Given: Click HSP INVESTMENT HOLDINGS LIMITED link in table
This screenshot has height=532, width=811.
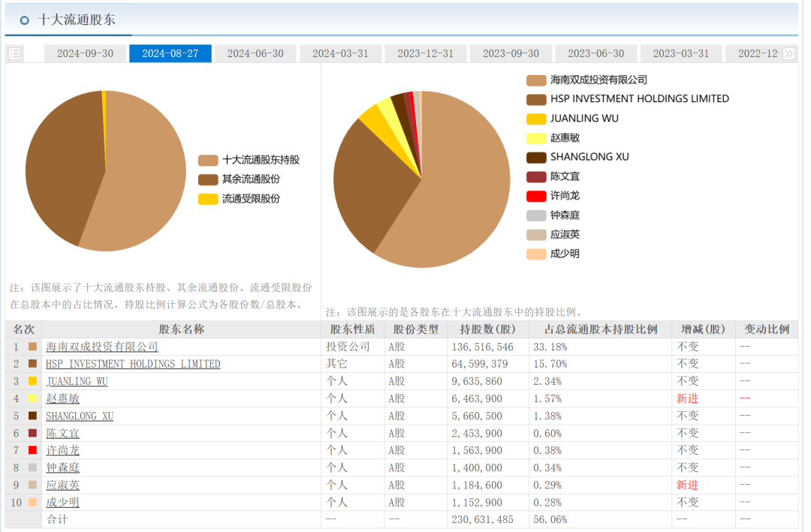Looking at the screenshot, I should 133,364.
